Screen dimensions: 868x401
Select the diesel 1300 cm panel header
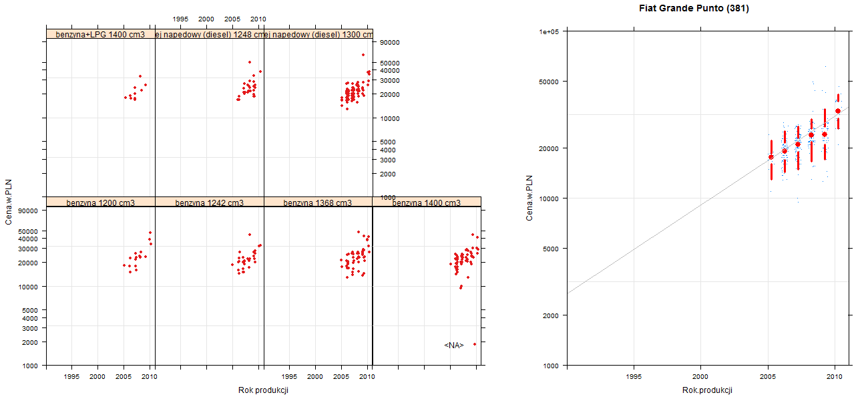(318, 34)
